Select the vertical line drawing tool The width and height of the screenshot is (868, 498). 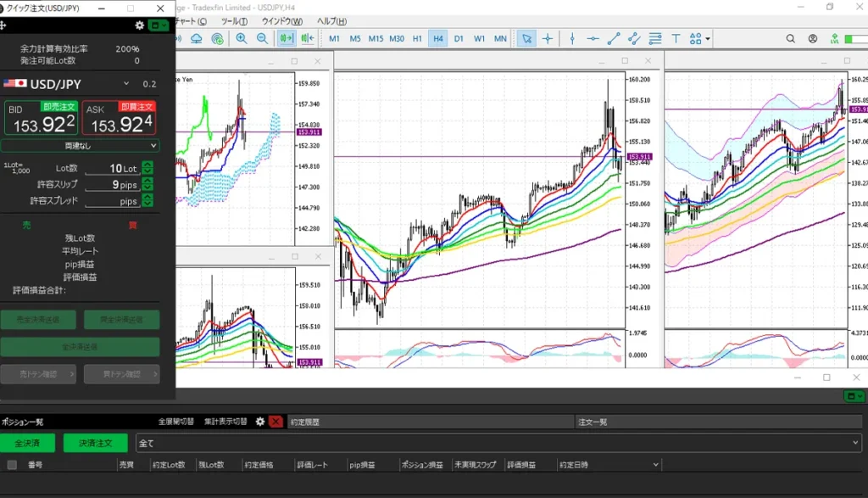pyautogui.click(x=572, y=38)
